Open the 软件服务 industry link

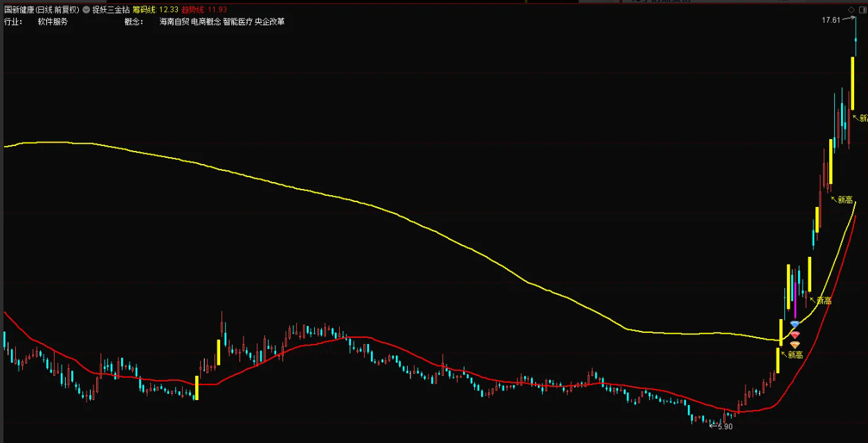click(53, 21)
